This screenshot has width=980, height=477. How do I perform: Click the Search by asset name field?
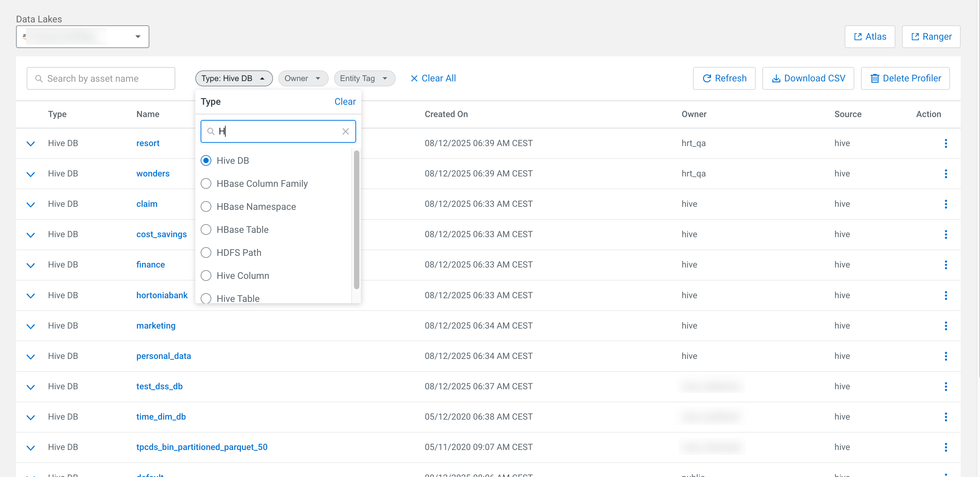[101, 78]
